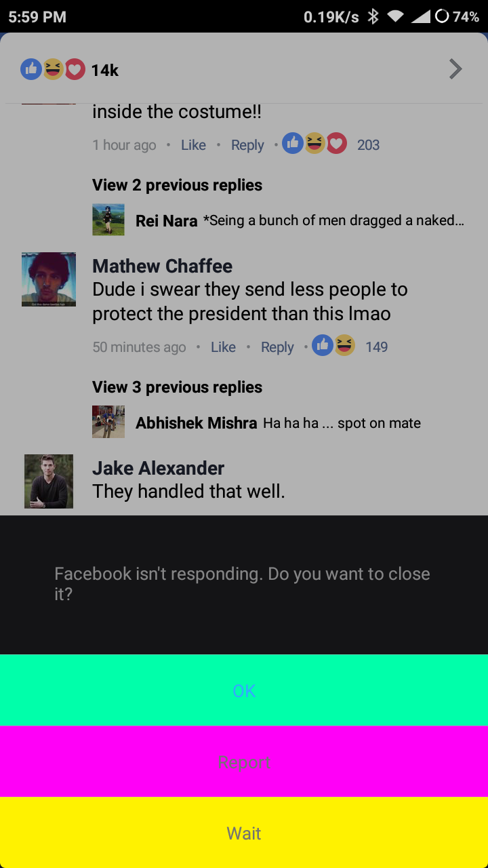Expand View 2 previous replies
The width and height of the screenshot is (488, 868).
(x=177, y=185)
